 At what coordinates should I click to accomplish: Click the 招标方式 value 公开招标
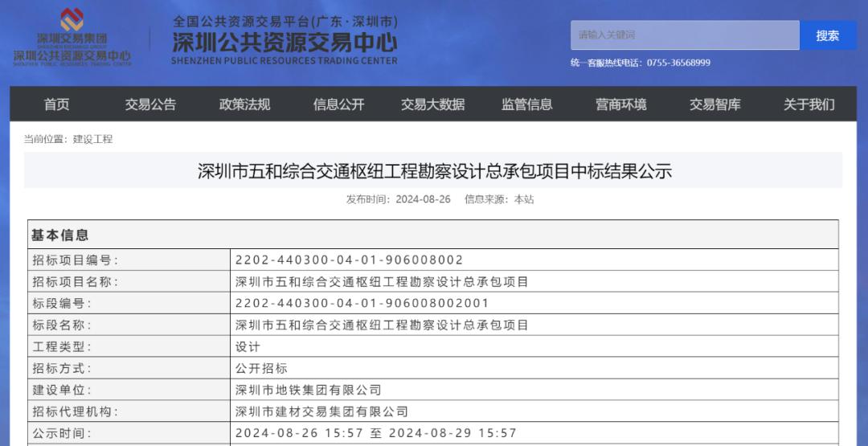pos(261,369)
